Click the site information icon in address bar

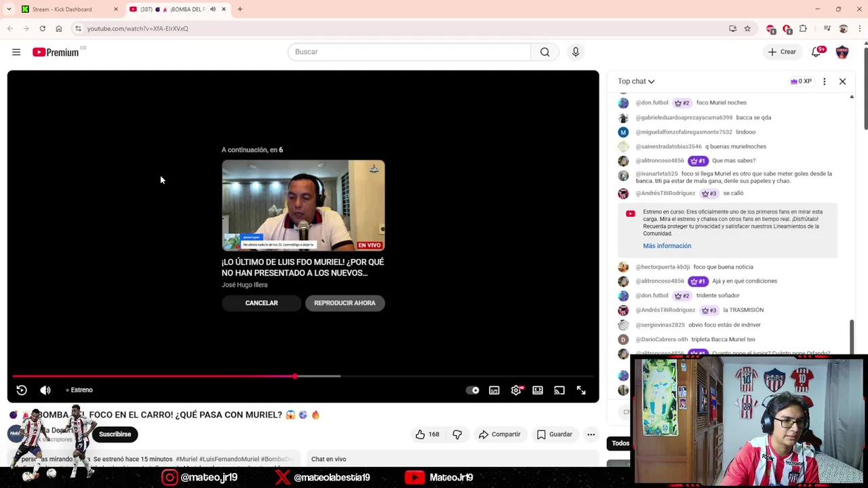(x=78, y=28)
